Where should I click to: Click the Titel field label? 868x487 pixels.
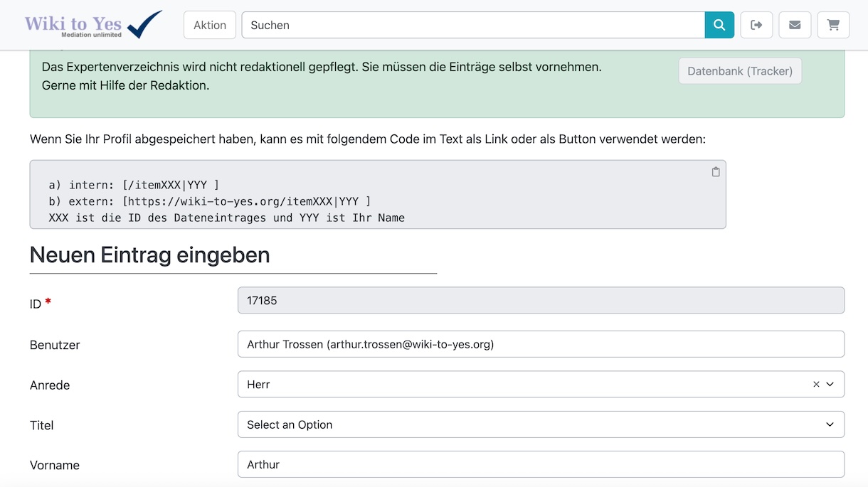coord(42,425)
